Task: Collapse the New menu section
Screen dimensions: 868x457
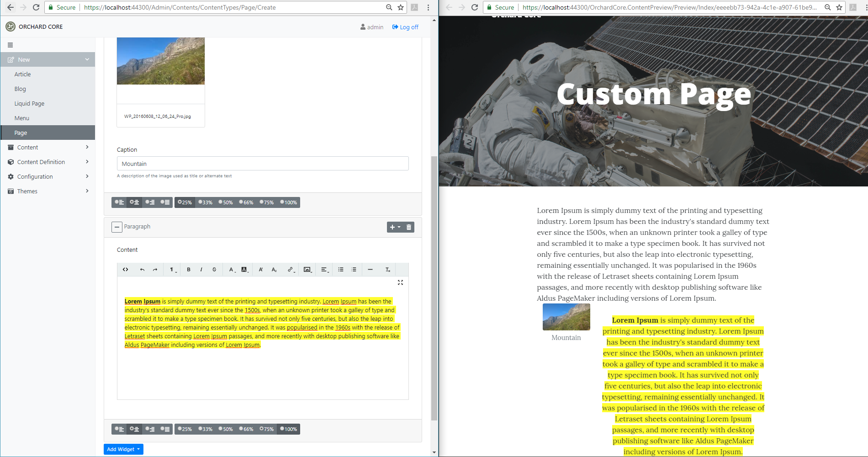Action: tap(48, 59)
